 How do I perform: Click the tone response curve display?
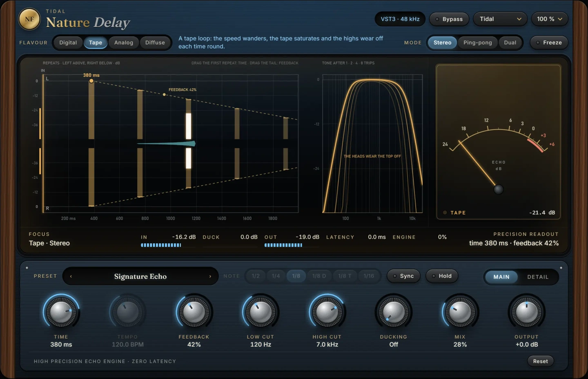point(372,144)
